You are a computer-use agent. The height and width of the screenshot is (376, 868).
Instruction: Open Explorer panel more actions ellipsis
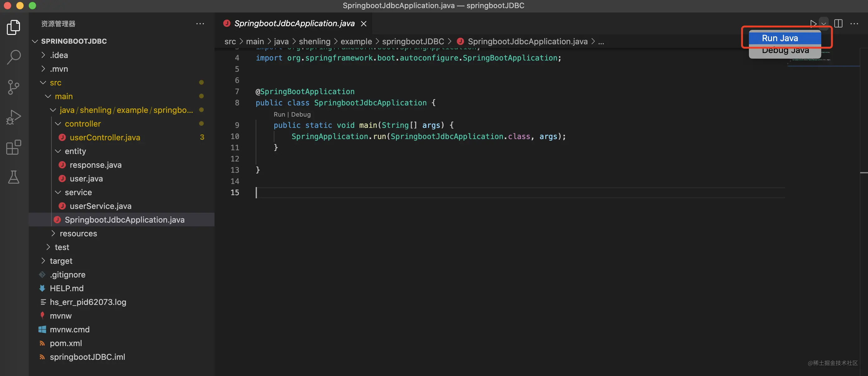pos(200,24)
